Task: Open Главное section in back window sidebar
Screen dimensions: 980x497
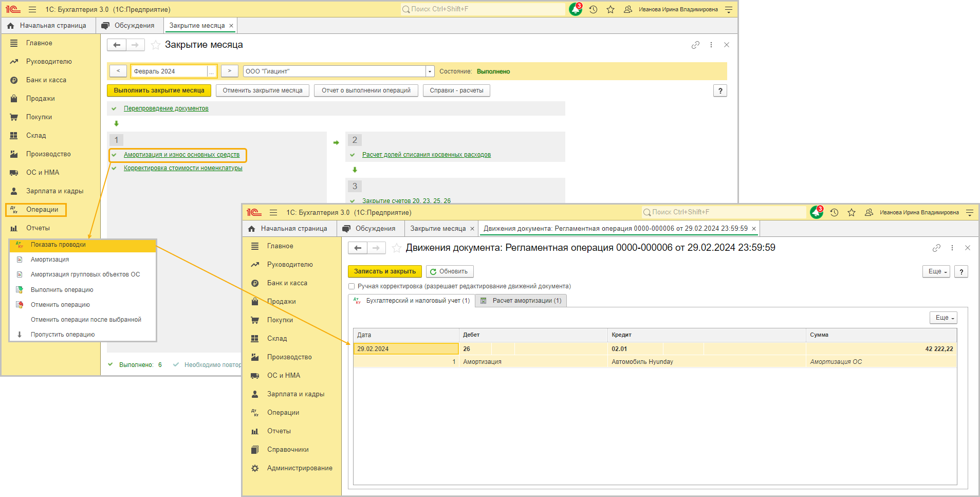Action: click(x=39, y=43)
